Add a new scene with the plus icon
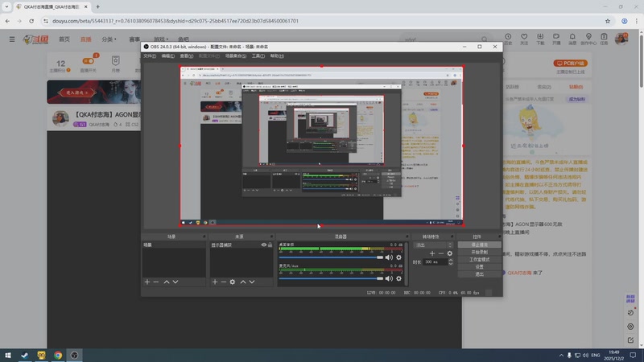Image resolution: width=644 pixels, height=362 pixels. pos(147,282)
